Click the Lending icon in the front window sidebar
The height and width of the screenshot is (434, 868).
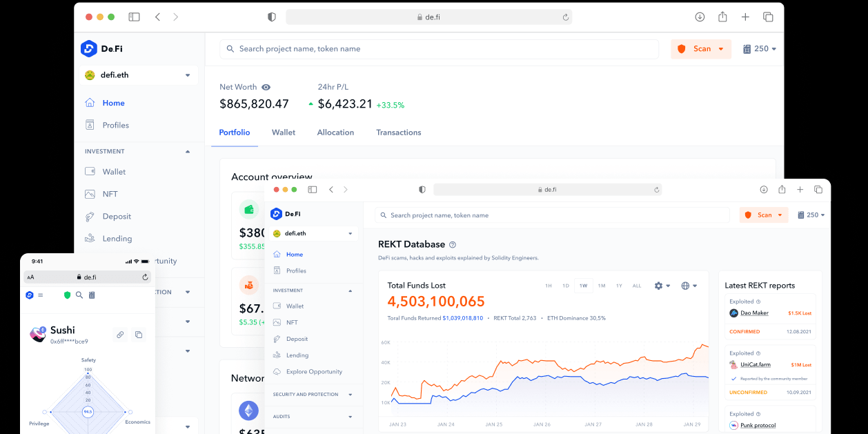[x=277, y=355]
